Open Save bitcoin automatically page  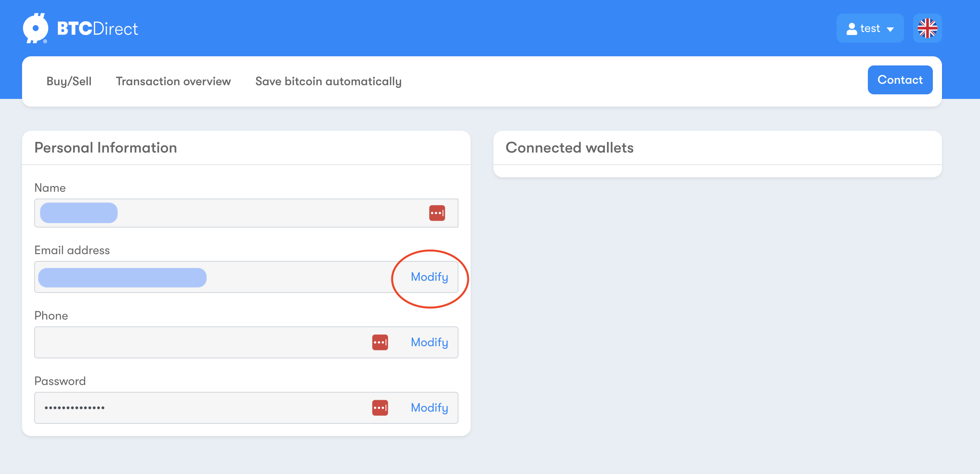tap(328, 81)
